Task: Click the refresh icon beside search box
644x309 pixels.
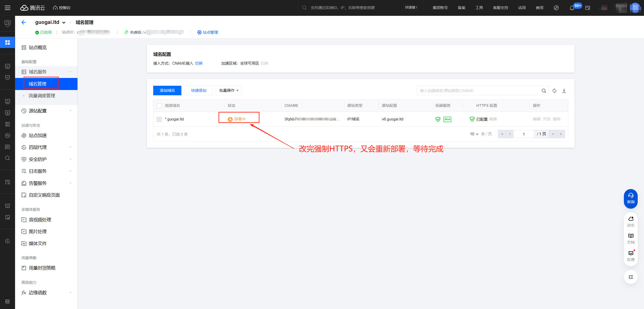Action: [554, 91]
